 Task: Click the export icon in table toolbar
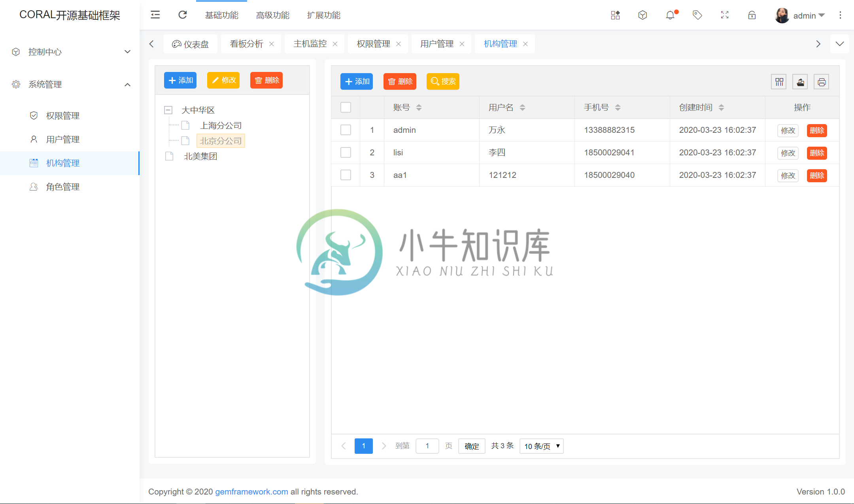800,82
